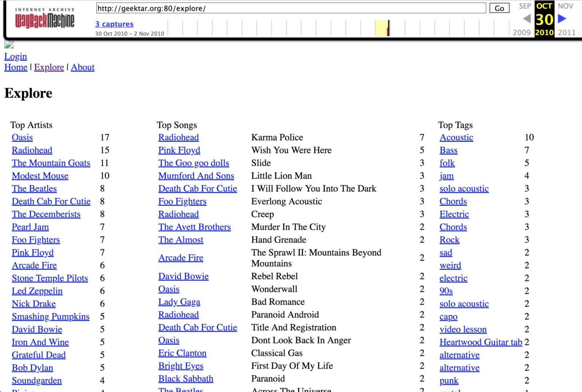This screenshot has height=392, width=582.
Task: Open The Almost song artist link
Action: (181, 240)
